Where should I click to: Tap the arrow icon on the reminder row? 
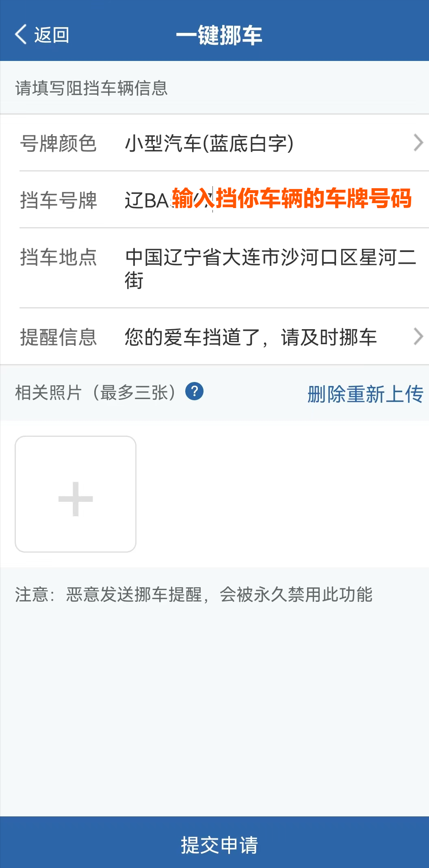tap(418, 337)
